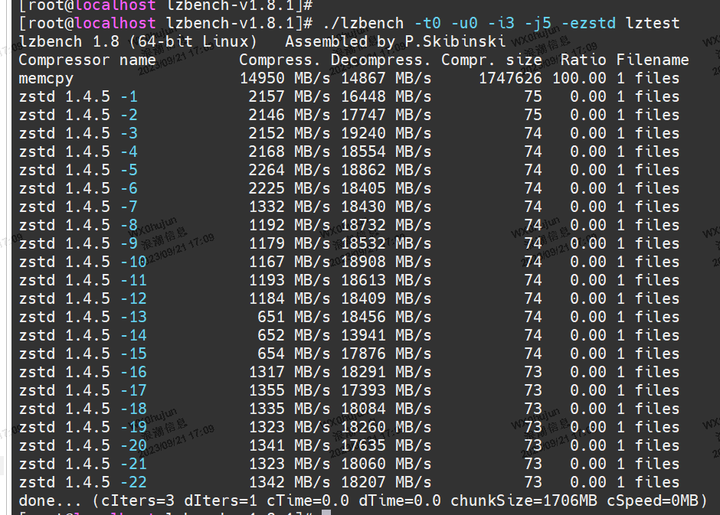Viewport: 720px width, 515px height.
Task: Click compress speed 654 MB/s
Action: tap(294, 354)
